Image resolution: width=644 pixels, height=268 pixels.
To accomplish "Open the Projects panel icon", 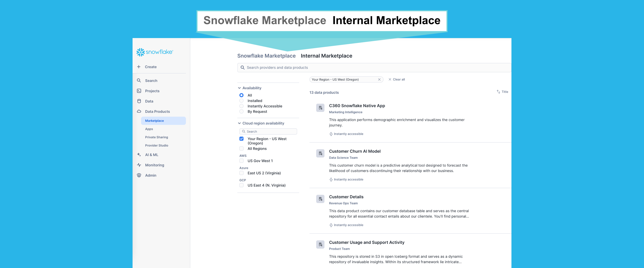I will click(139, 91).
